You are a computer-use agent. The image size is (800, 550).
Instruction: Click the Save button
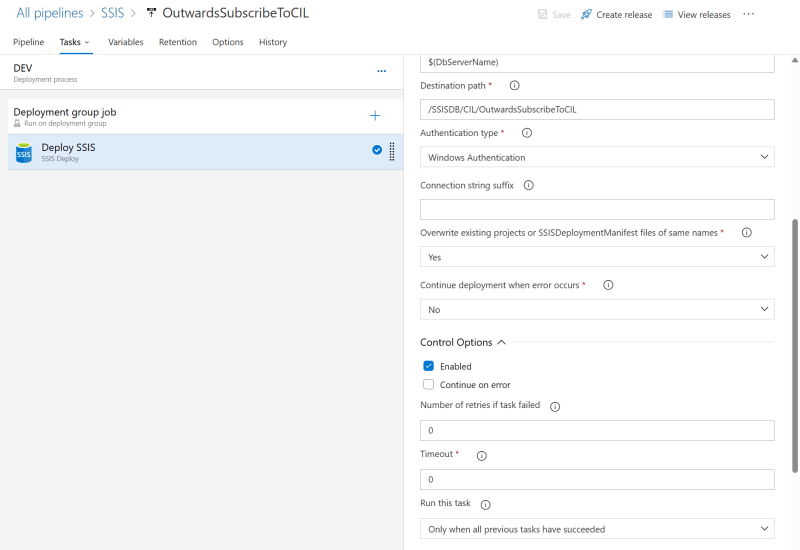coord(554,14)
